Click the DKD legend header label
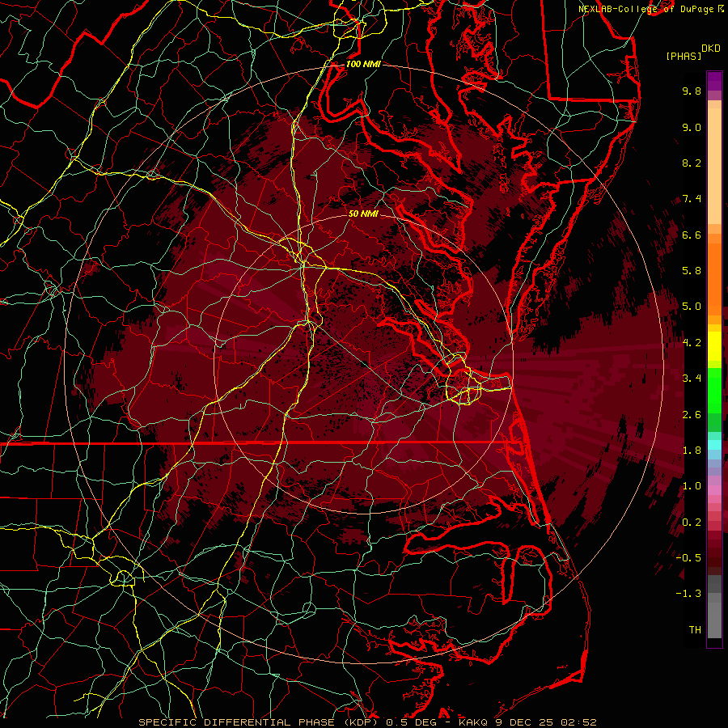This screenshot has height=728, width=728. point(710,49)
